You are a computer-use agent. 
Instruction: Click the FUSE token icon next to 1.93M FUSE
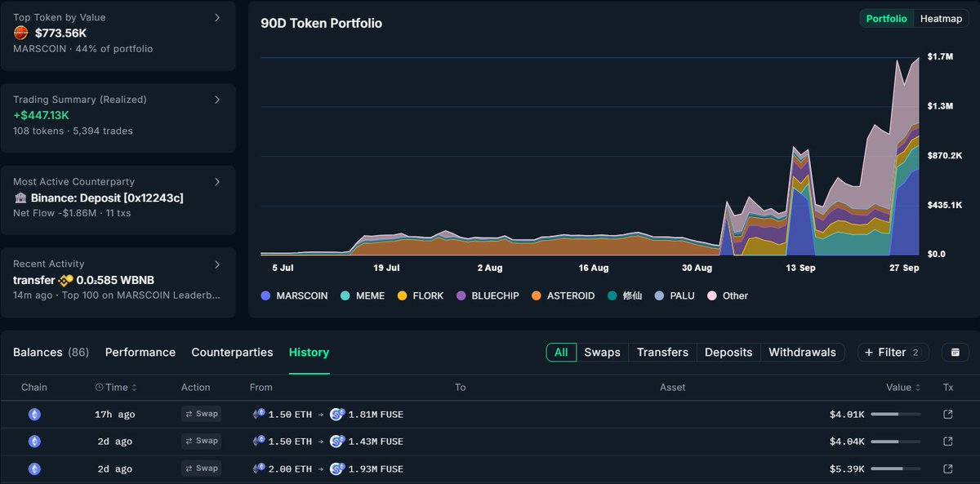(337, 469)
